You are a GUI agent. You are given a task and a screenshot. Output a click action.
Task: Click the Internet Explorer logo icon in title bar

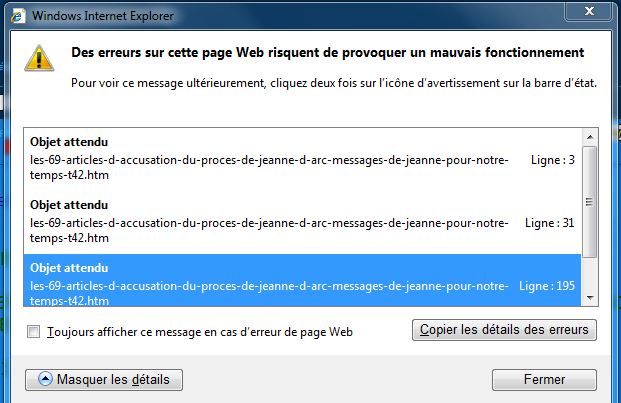pos(18,16)
